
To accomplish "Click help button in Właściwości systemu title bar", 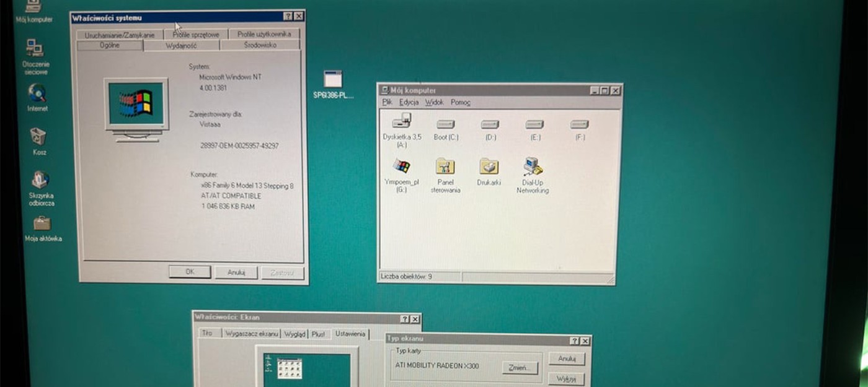I will click(x=288, y=16).
